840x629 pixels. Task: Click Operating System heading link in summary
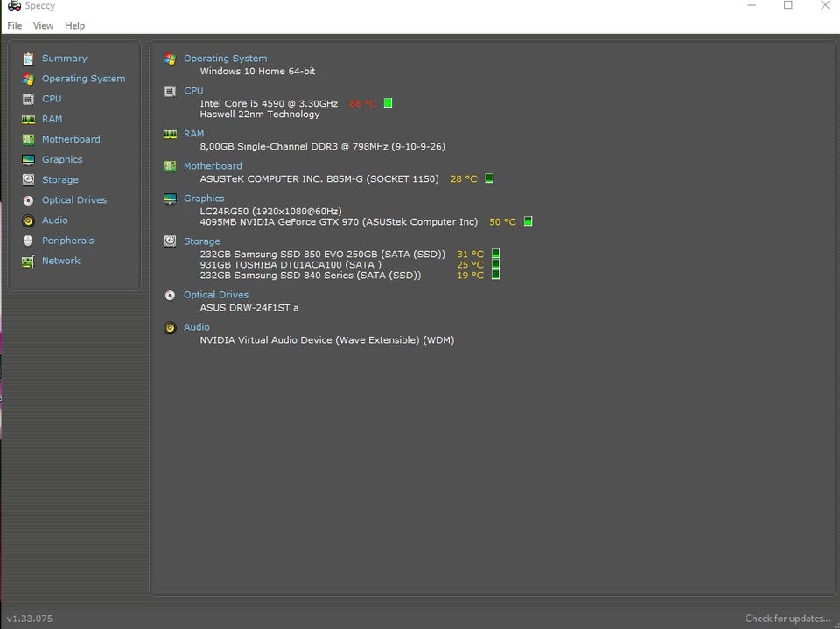(225, 59)
